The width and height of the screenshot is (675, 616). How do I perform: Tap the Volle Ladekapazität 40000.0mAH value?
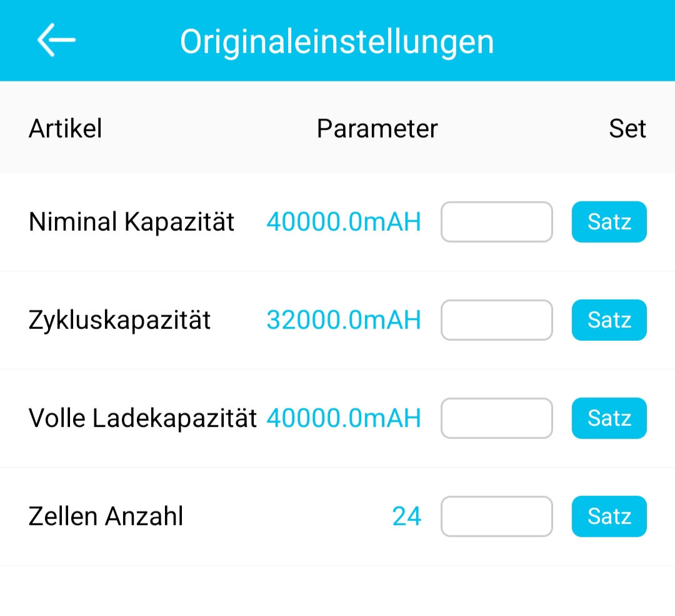click(344, 418)
